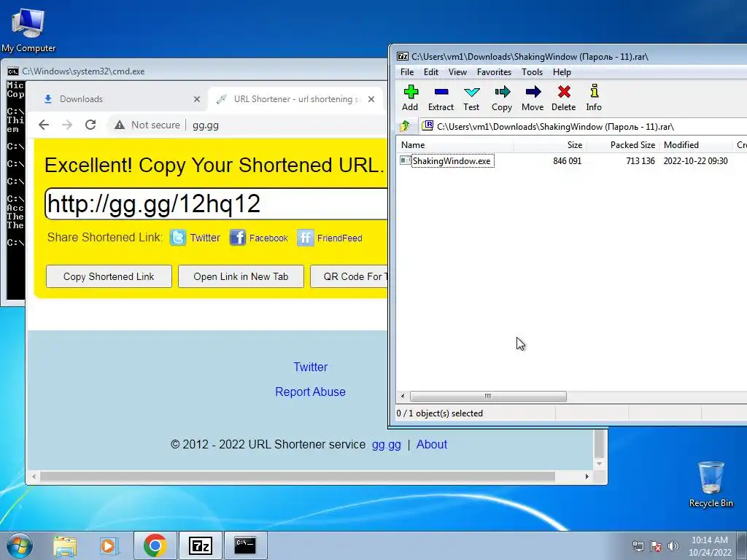Open the About footer link
747x560 pixels.
[x=432, y=444]
